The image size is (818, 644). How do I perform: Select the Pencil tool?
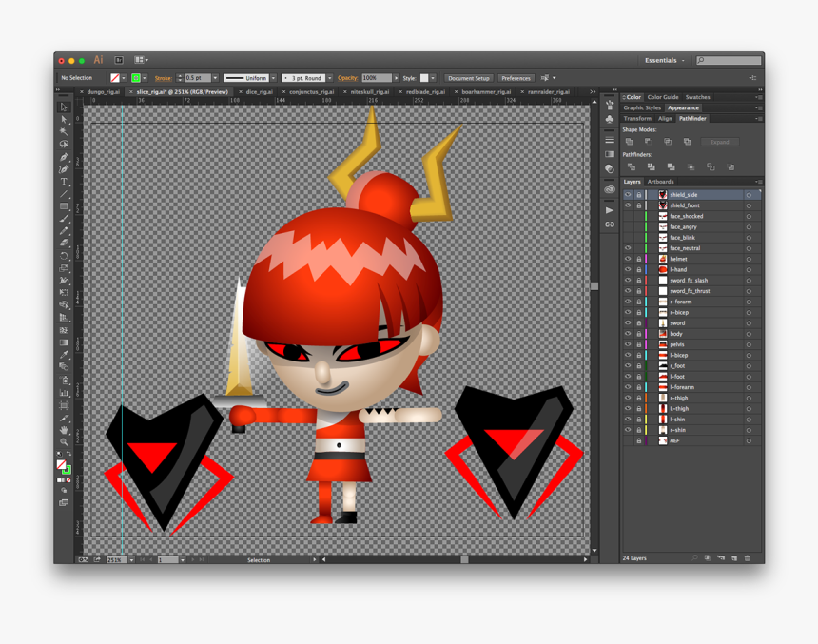pos(64,230)
